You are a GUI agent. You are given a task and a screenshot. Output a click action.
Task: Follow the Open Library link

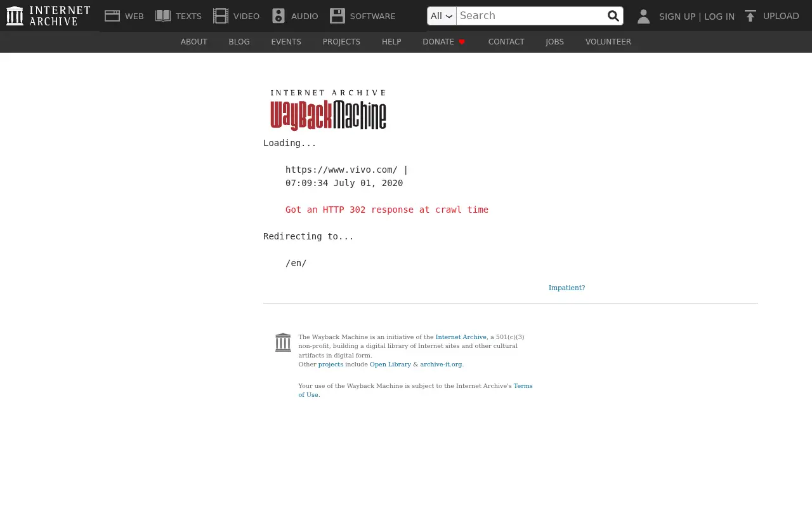click(390, 364)
